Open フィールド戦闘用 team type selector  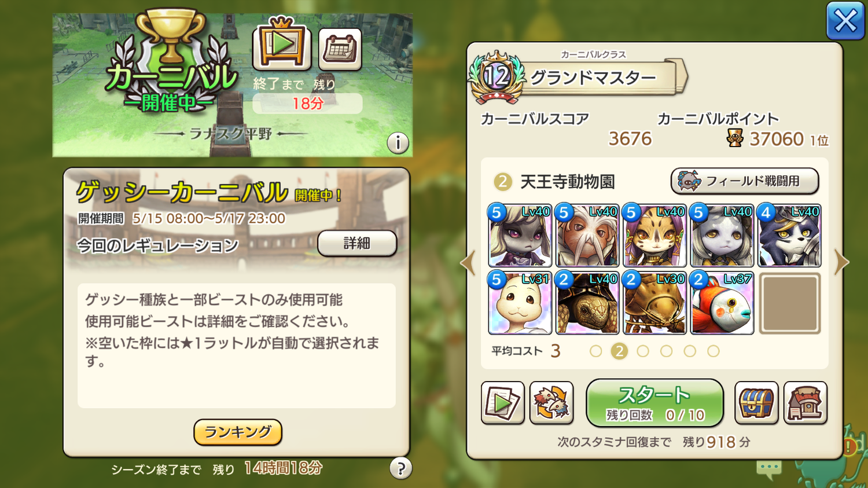(745, 181)
